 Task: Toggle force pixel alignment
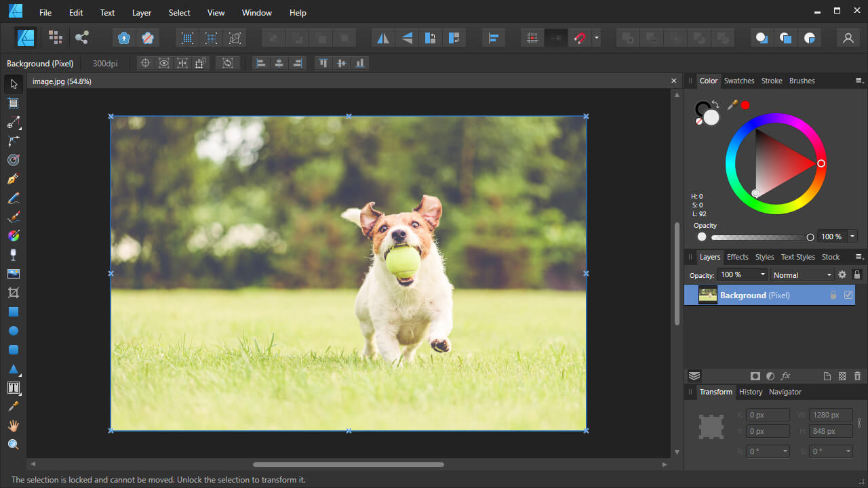point(532,38)
